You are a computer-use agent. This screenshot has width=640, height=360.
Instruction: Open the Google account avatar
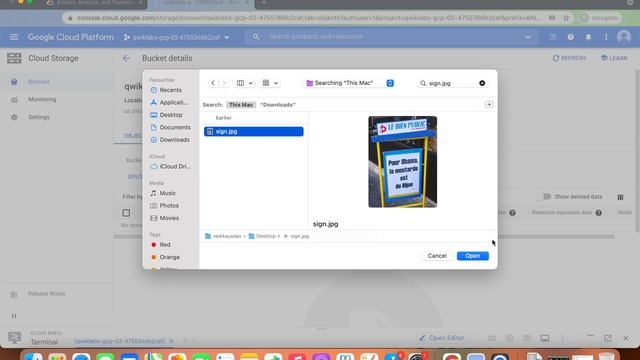tap(624, 37)
